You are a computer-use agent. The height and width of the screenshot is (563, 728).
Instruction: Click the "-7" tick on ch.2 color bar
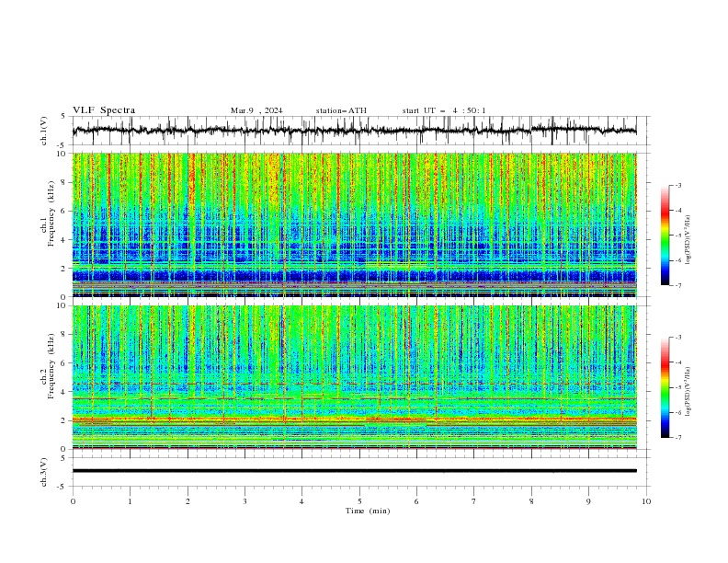click(677, 438)
